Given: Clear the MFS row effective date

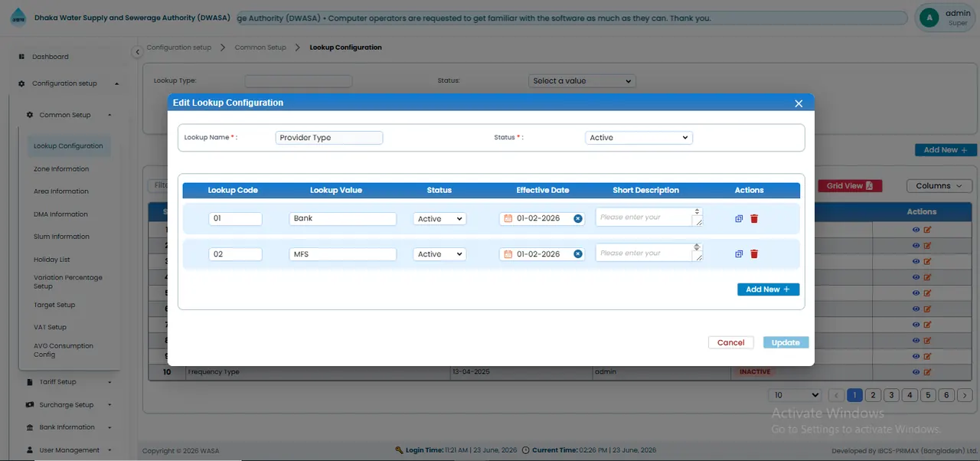Looking at the screenshot, I should point(578,254).
